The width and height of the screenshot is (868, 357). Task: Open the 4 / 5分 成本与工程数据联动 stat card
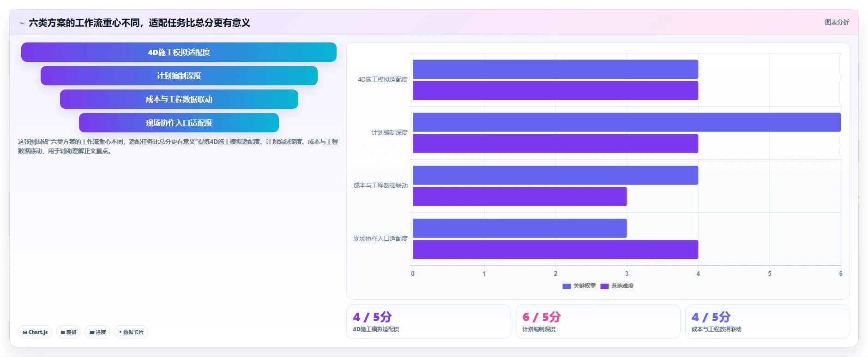(767, 321)
